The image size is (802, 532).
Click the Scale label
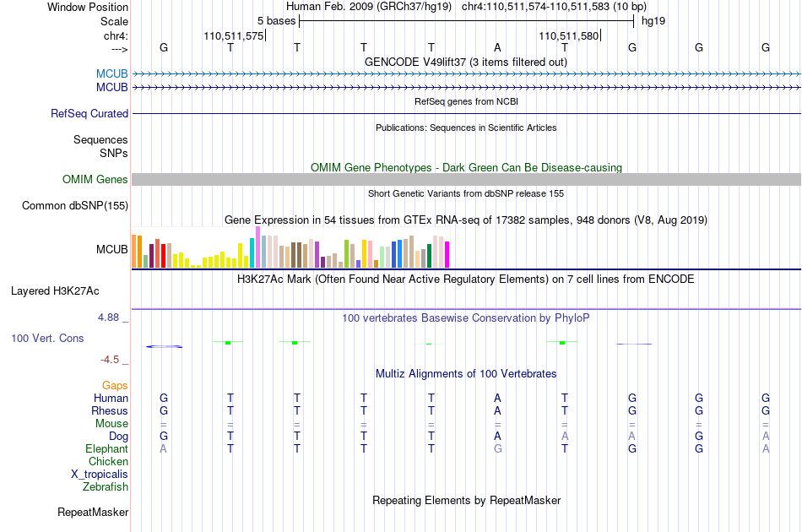[x=115, y=21]
